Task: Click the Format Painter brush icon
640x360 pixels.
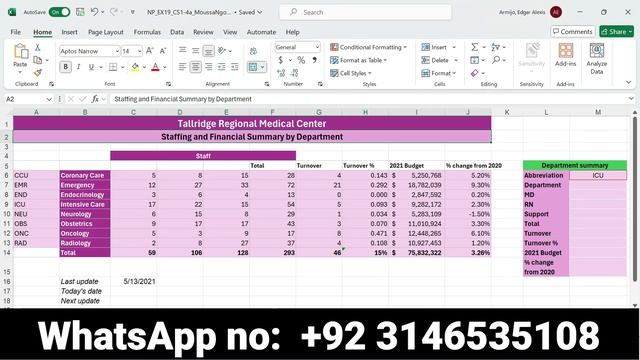Action: click(38, 73)
